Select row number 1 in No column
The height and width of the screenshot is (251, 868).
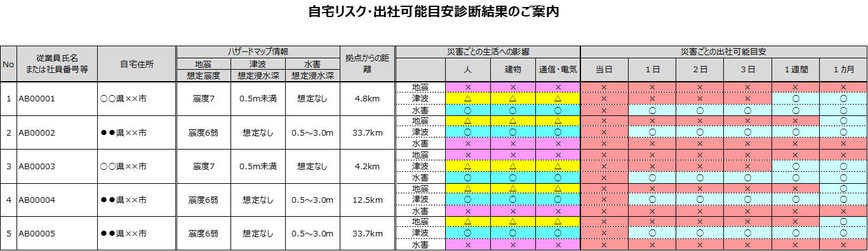pos(8,99)
